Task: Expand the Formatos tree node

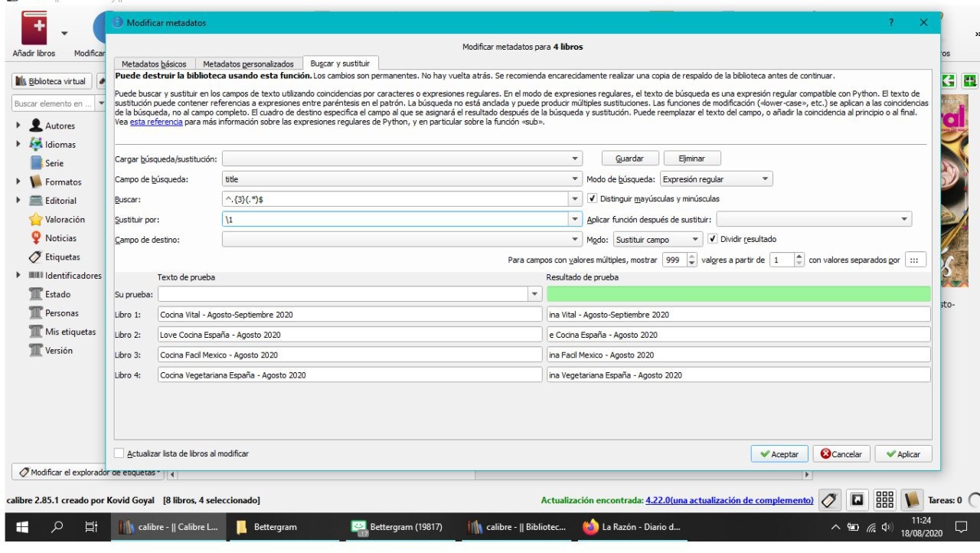Action: 18,182
